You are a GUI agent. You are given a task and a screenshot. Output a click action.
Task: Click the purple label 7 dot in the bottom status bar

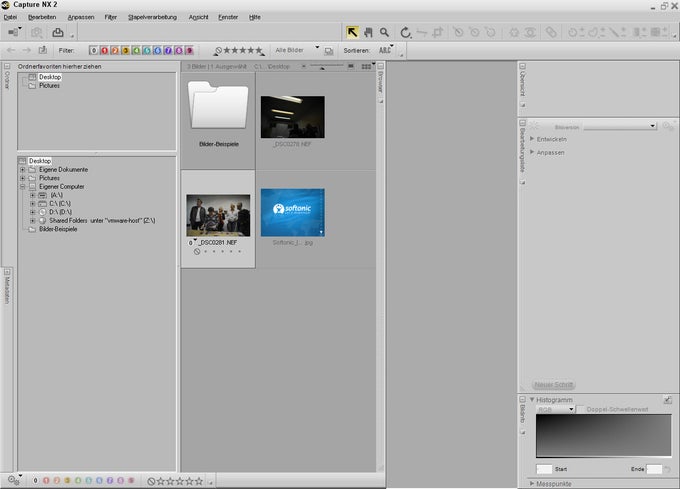pos(110,480)
